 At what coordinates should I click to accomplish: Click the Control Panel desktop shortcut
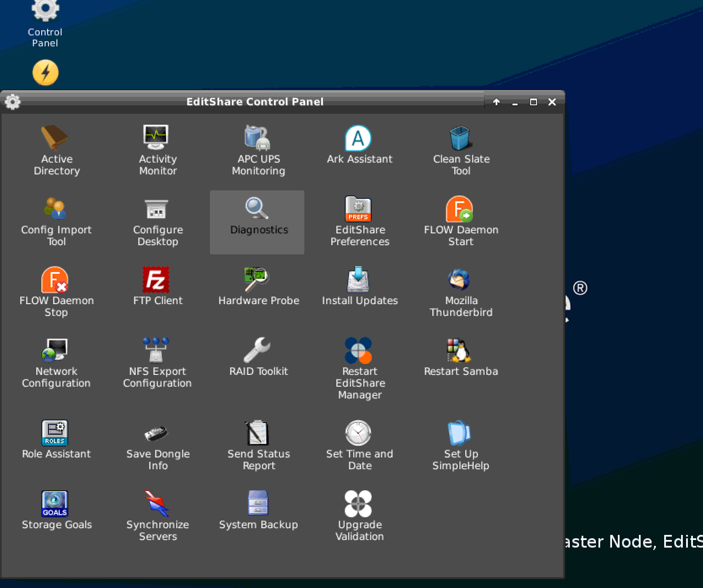point(45,23)
